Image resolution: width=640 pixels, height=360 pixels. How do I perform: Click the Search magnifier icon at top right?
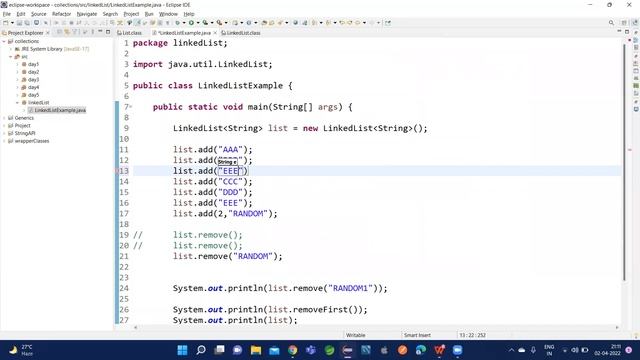coord(611,23)
